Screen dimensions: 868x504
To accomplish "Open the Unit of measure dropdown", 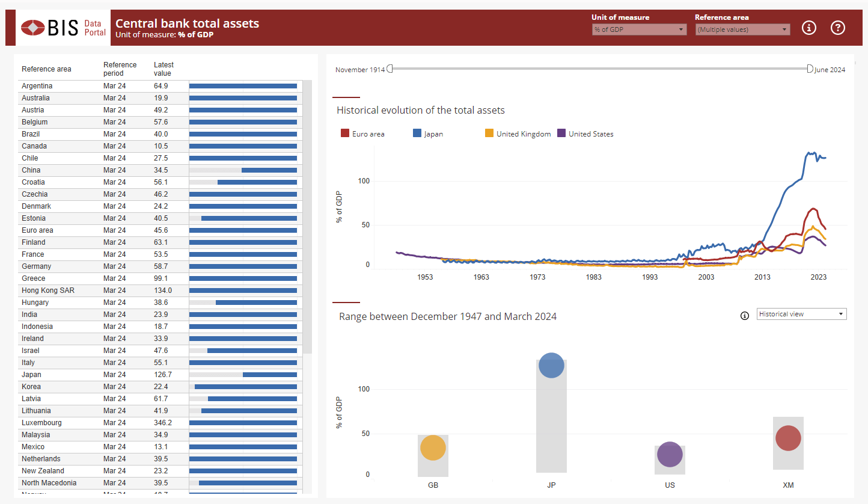I will coord(639,29).
